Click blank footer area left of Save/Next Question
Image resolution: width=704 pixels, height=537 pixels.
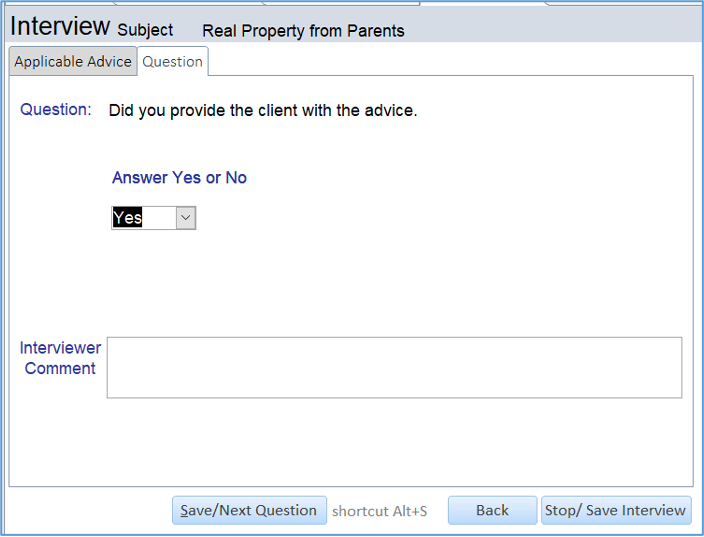click(90, 510)
